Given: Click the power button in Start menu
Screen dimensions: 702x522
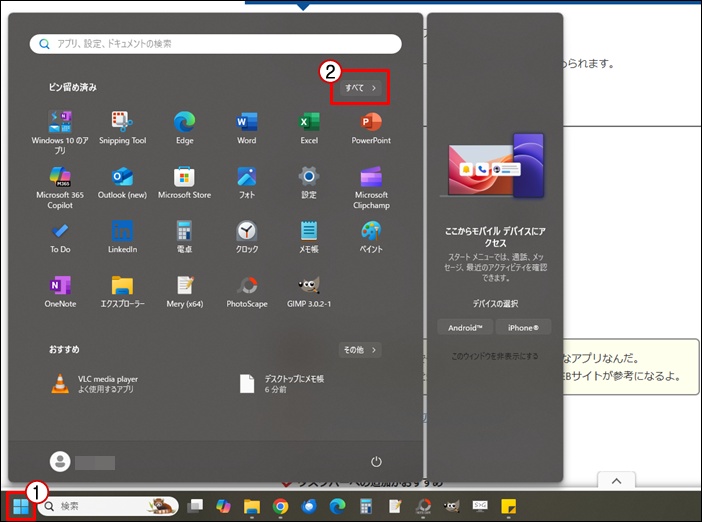Looking at the screenshot, I should pyautogui.click(x=376, y=462).
